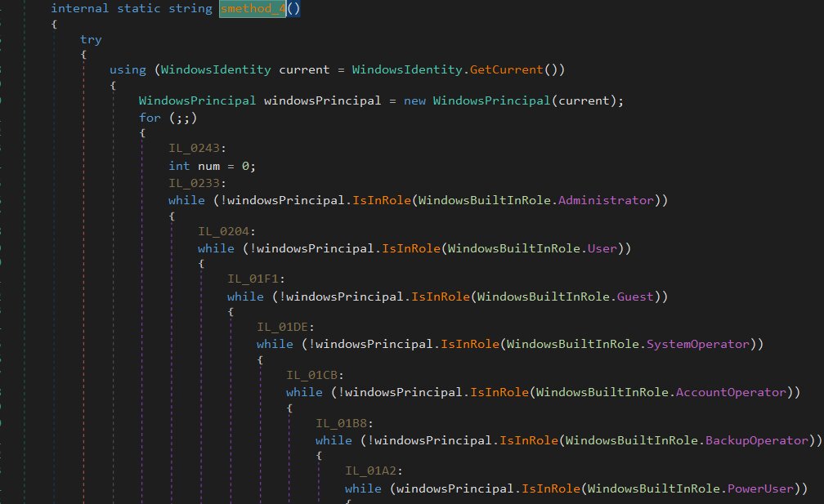Screen dimensions: 824x504
Task: Click the highlighted smethod_4 method name
Action: 252,8
